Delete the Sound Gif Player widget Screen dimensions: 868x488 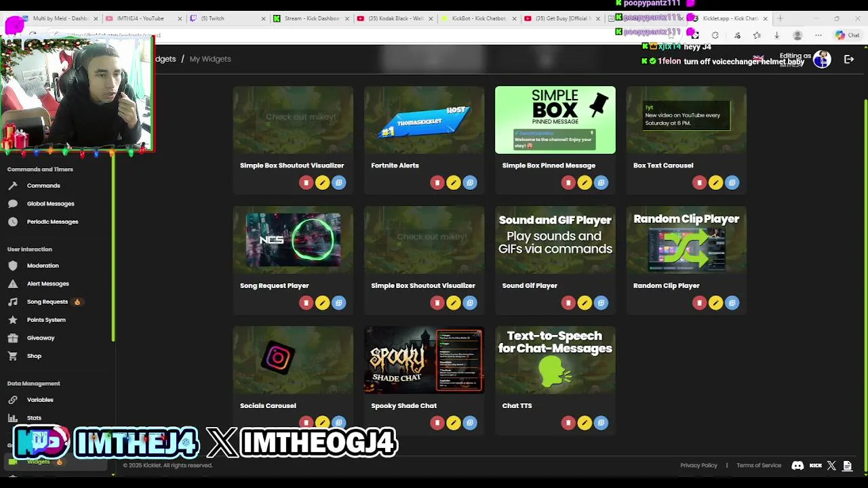[x=568, y=303]
